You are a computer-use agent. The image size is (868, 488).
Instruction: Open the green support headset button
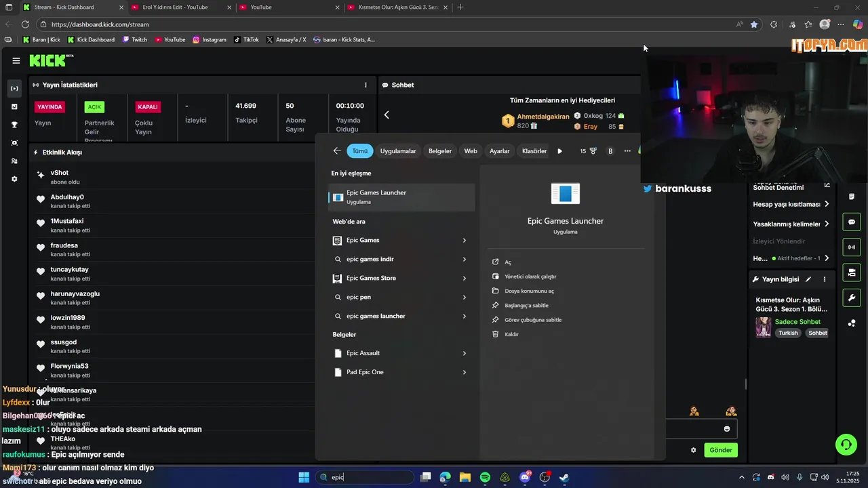pyautogui.click(x=846, y=445)
